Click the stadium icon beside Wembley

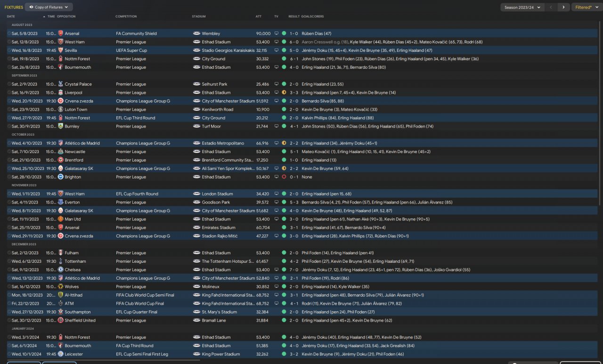[x=196, y=33]
